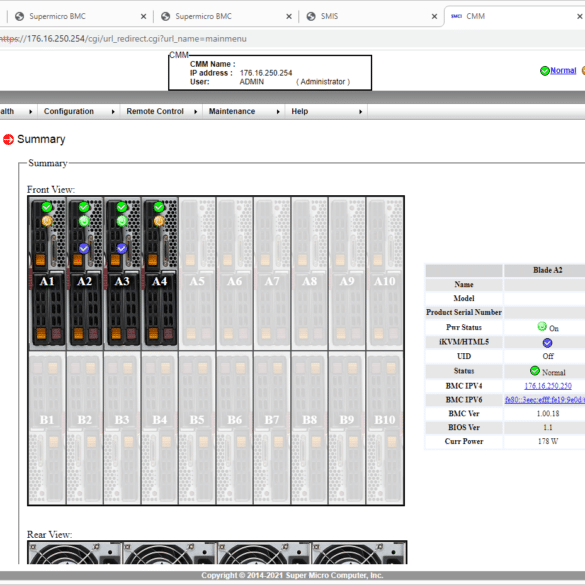
Task: Switch to the SMIS browser tab
Action: click(372, 16)
